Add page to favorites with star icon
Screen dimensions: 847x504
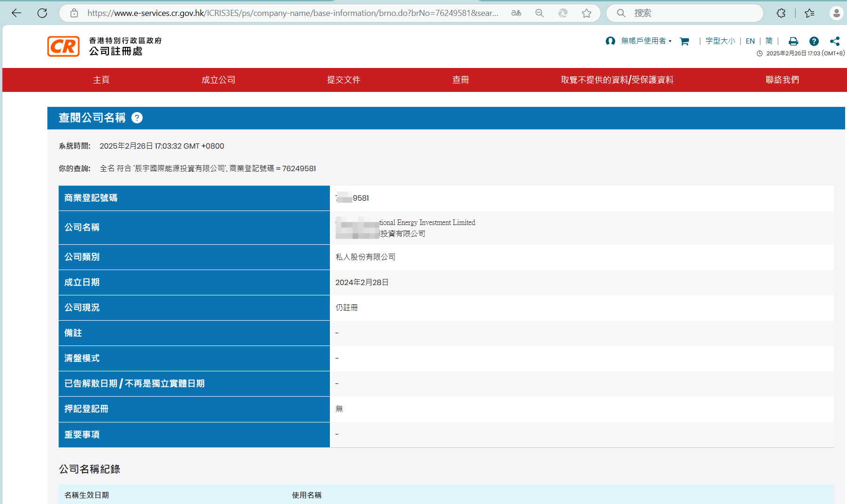(587, 13)
